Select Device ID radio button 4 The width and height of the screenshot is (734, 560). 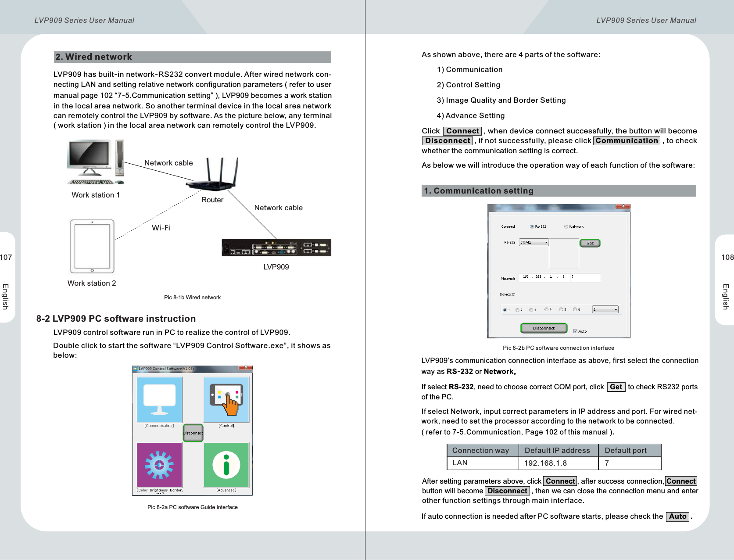(x=546, y=309)
